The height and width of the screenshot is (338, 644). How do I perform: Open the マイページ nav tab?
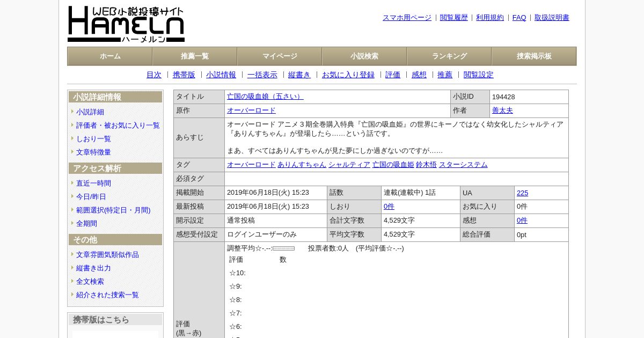(x=280, y=56)
